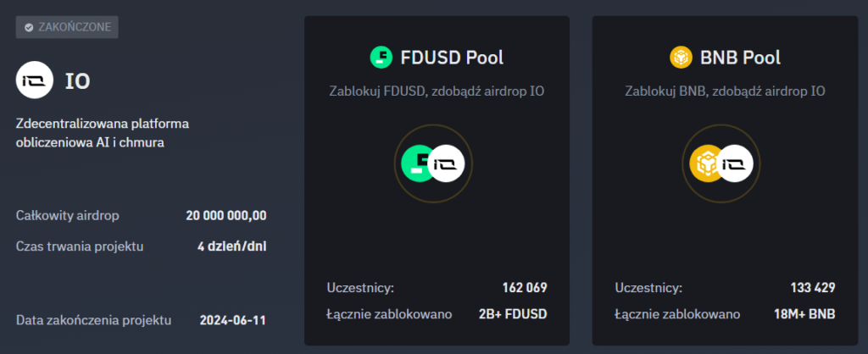
Task: Click the ZAKOŃCZONE status badge
Action: [x=67, y=27]
